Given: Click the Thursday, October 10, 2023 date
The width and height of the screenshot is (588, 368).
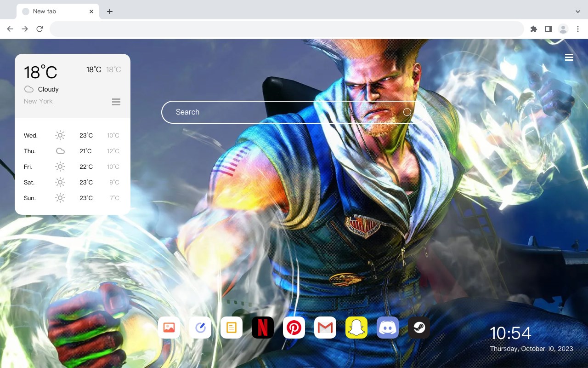Looking at the screenshot, I should pyautogui.click(x=531, y=349).
